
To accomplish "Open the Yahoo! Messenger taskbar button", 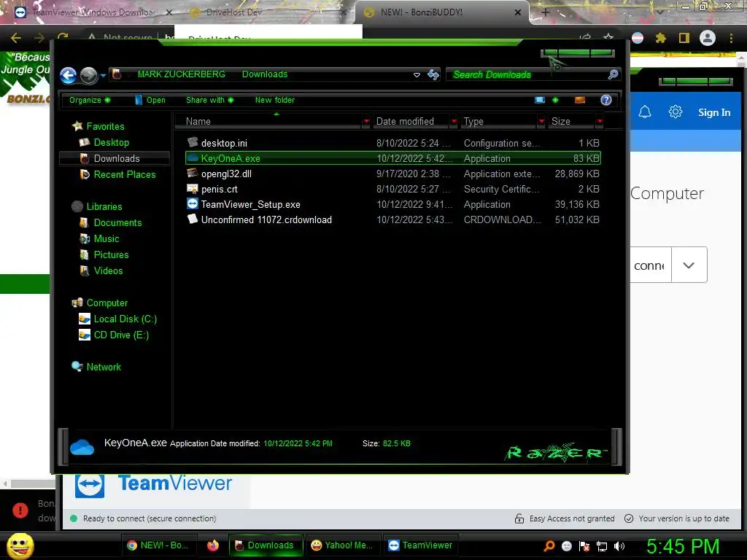I will click(x=342, y=545).
